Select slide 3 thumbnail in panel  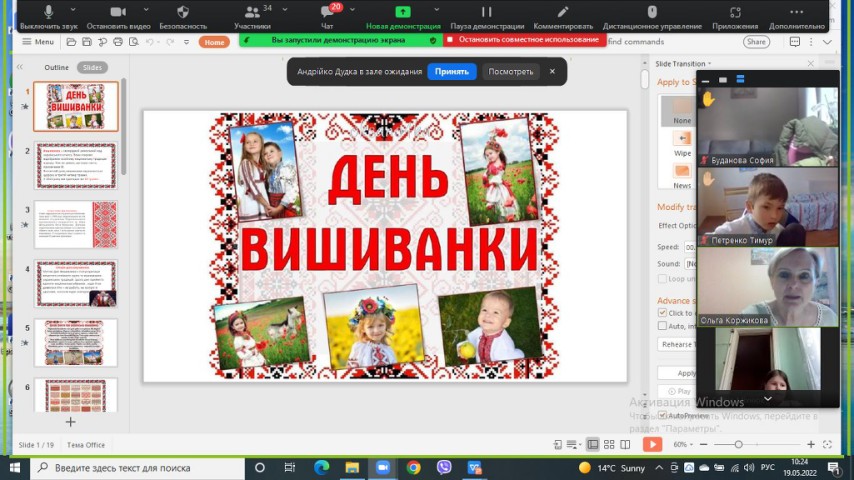pyautogui.click(x=76, y=224)
